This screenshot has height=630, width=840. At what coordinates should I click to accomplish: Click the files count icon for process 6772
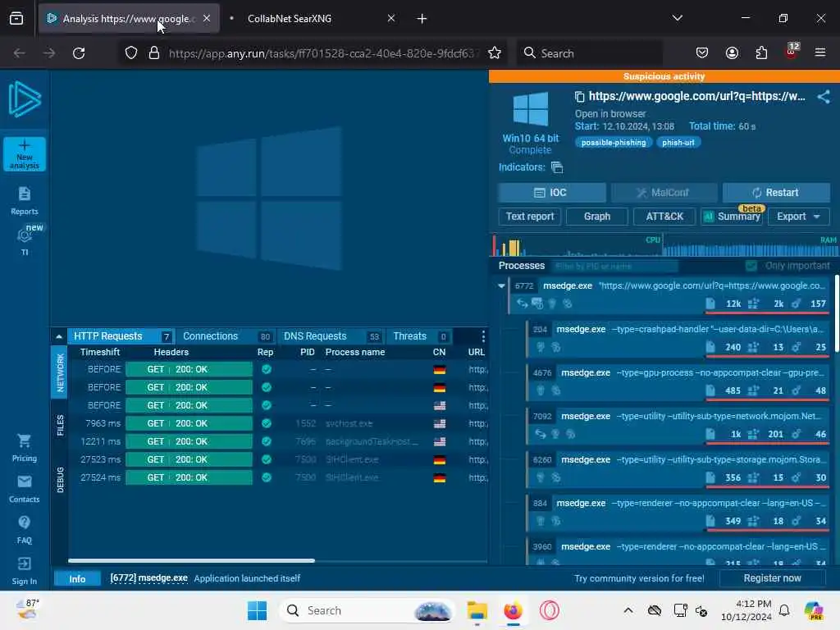(x=710, y=304)
